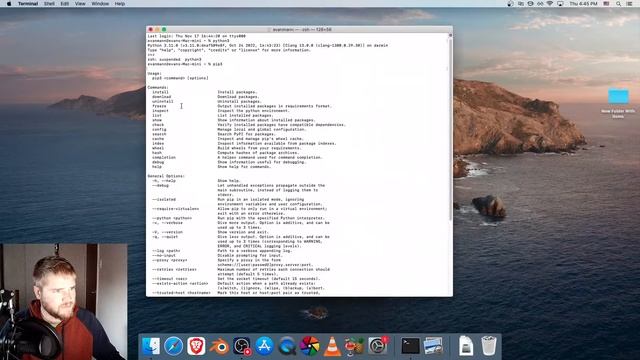640x360 pixels.
Task: Click the '--isolated' option text
Action: click(164, 200)
